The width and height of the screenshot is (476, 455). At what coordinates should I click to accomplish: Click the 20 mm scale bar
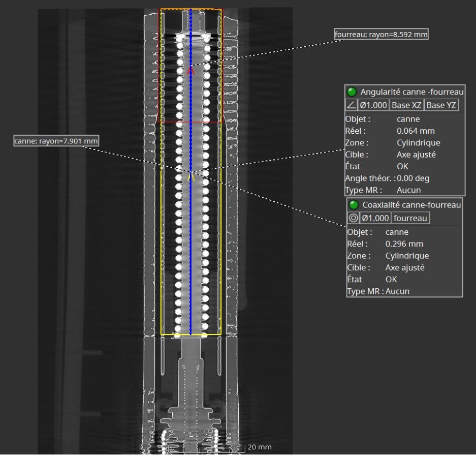pyautogui.click(x=213, y=449)
